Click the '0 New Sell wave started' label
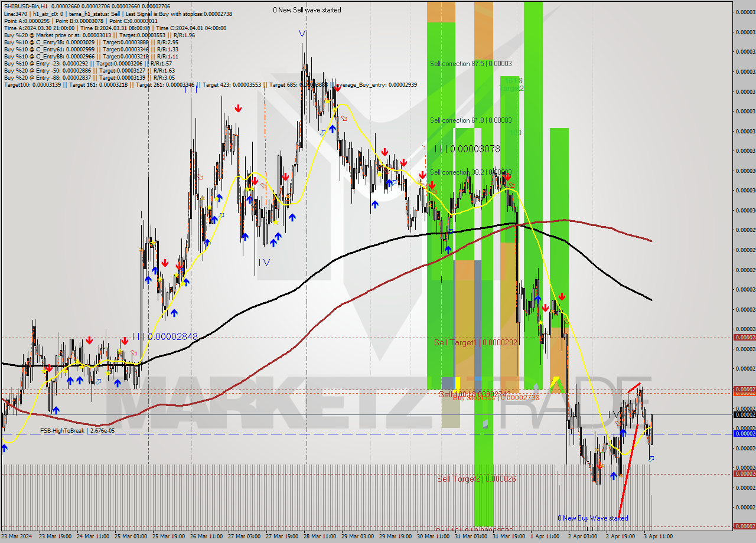 point(307,10)
